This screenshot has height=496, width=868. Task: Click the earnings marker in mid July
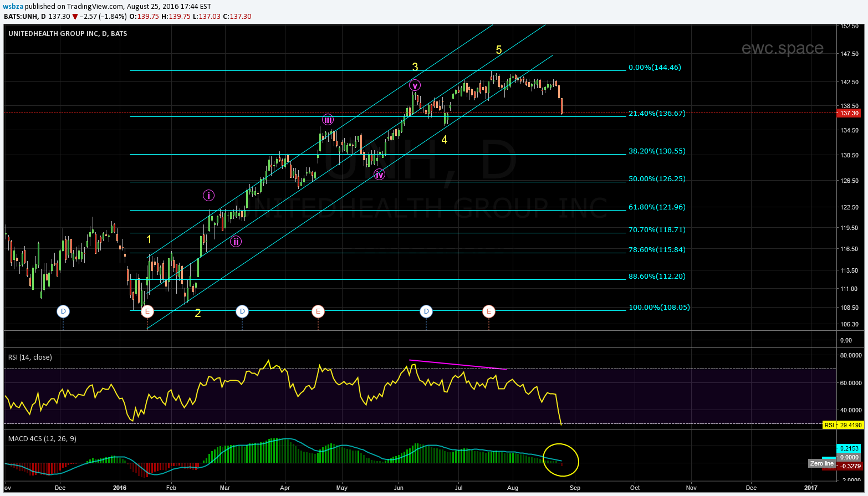coord(488,311)
